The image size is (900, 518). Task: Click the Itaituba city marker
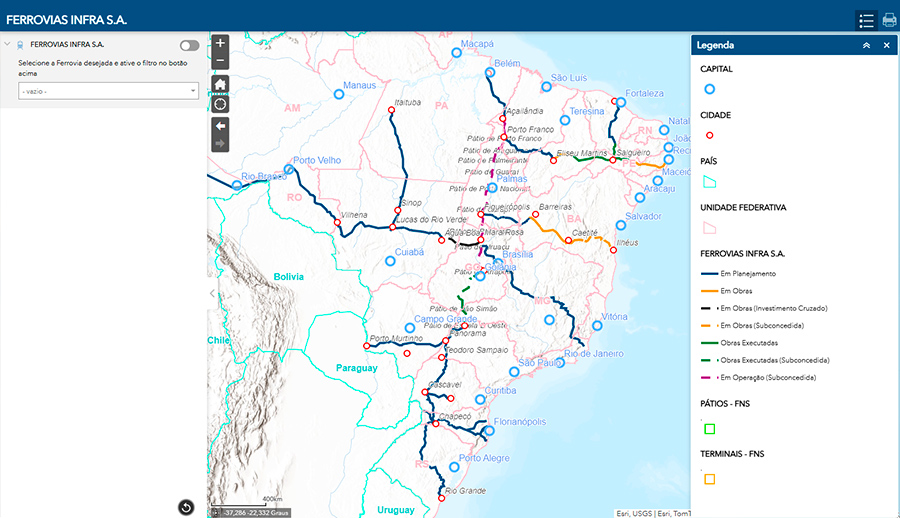pos(391,110)
